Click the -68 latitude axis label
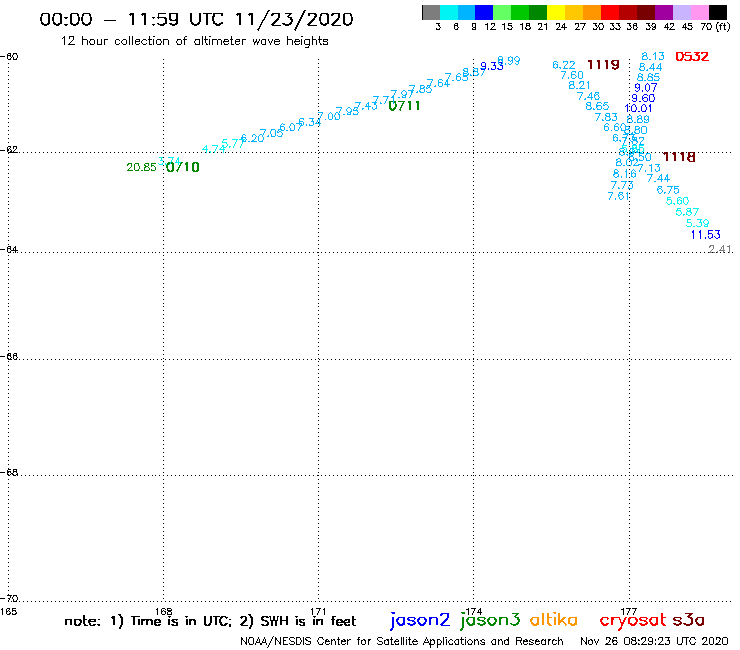The width and height of the screenshot is (740, 650). (9, 473)
